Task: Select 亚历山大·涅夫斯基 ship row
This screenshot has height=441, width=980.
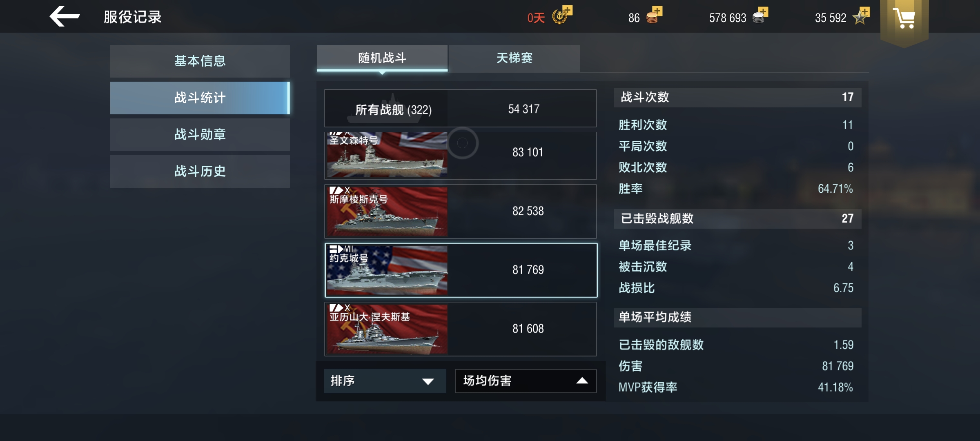Action: coord(461,329)
